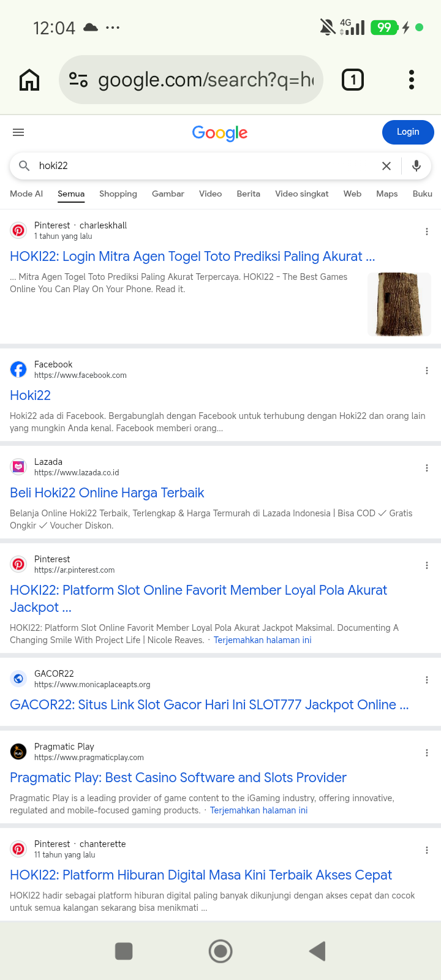Open Chrome's three-dot overflow menu
Screen dimensions: 441x980
(x=412, y=80)
